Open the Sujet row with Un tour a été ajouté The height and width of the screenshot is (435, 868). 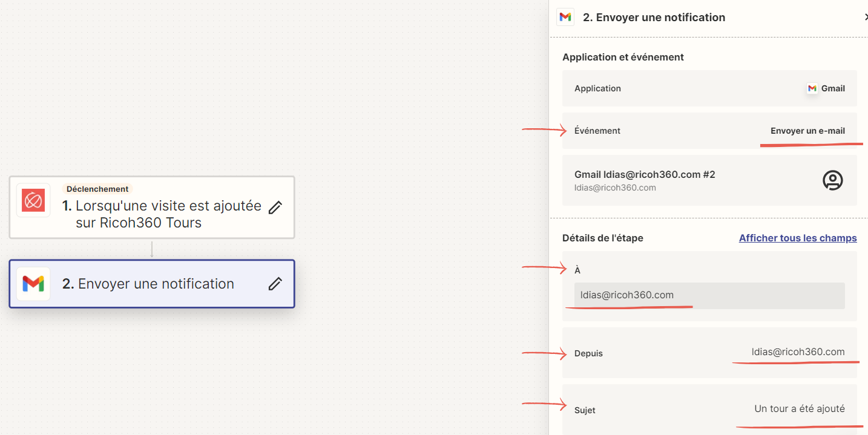coord(709,410)
